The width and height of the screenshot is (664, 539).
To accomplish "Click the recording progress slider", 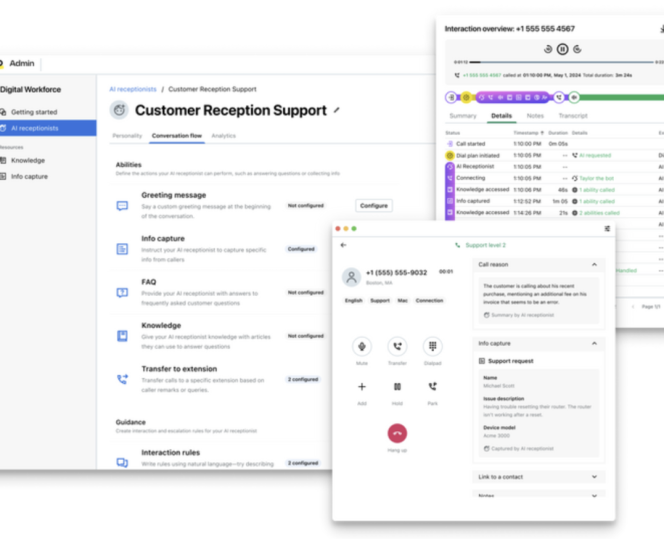I will point(562,62).
